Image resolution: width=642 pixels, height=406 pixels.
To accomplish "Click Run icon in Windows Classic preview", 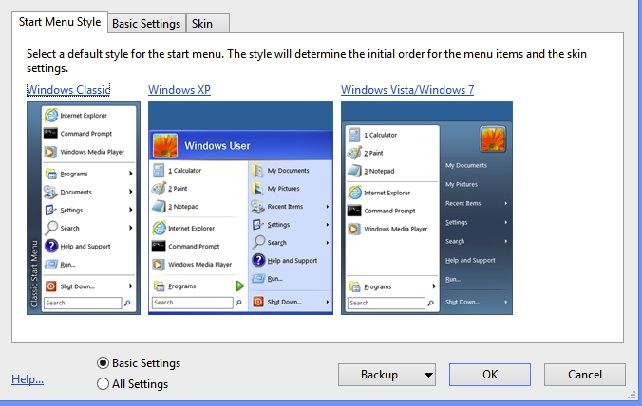I will (51, 264).
